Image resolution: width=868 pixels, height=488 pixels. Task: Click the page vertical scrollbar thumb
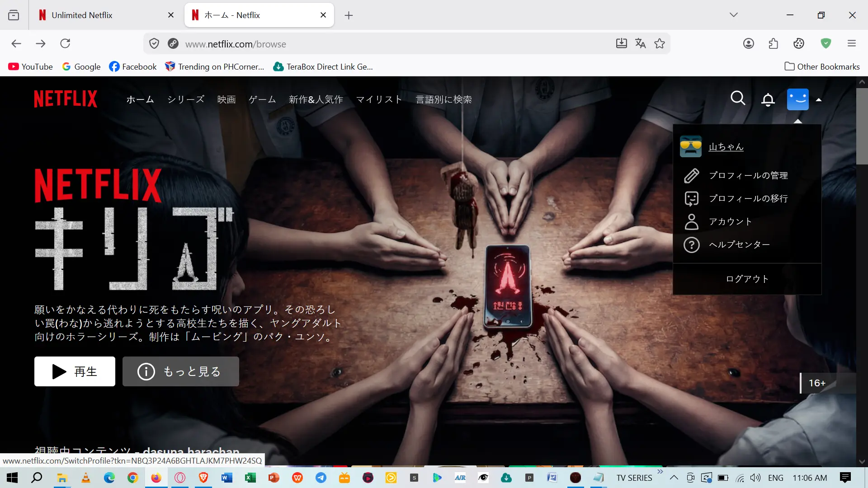862,126
